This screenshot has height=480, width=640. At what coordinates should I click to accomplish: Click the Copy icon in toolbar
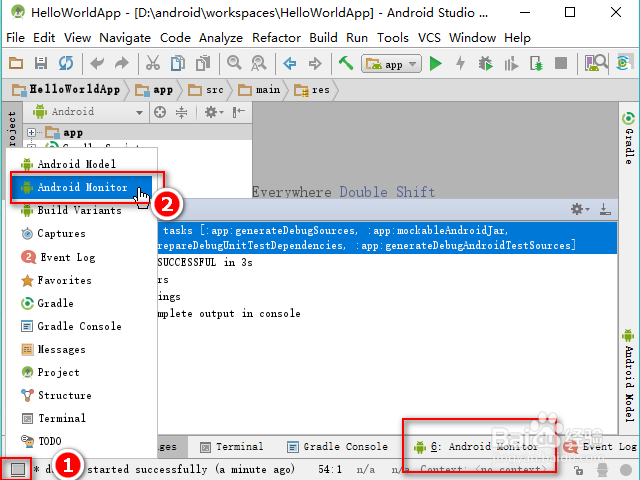[178, 63]
